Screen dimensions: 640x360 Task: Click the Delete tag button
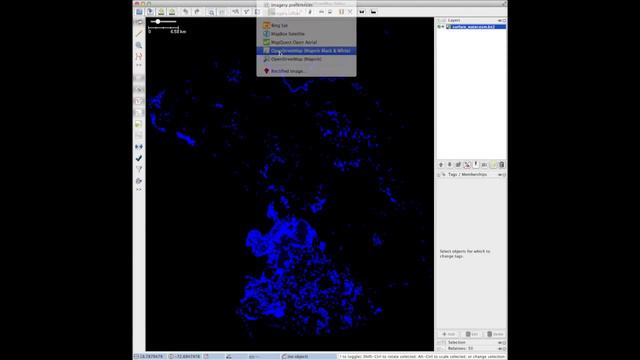tap(495, 334)
